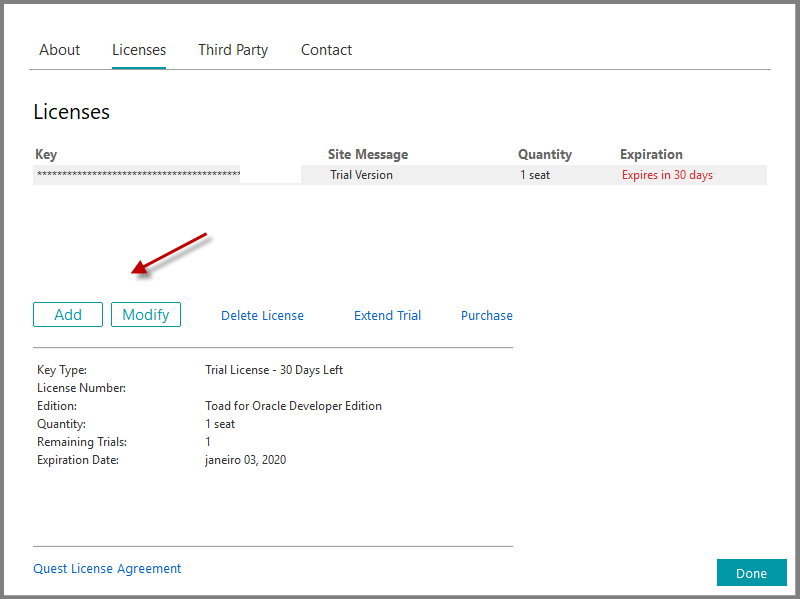Open the About tab

pyautogui.click(x=60, y=50)
